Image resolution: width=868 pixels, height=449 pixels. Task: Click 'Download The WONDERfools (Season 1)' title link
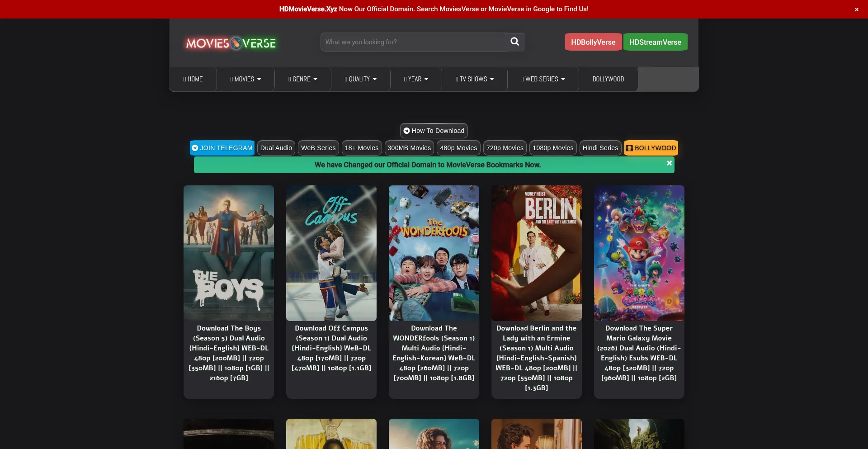pyautogui.click(x=434, y=353)
